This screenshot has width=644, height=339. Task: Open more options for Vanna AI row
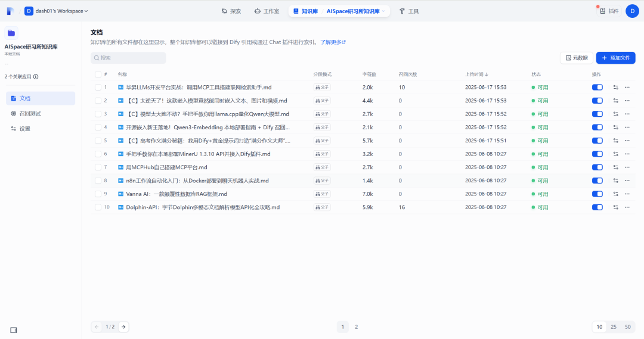pos(627,194)
